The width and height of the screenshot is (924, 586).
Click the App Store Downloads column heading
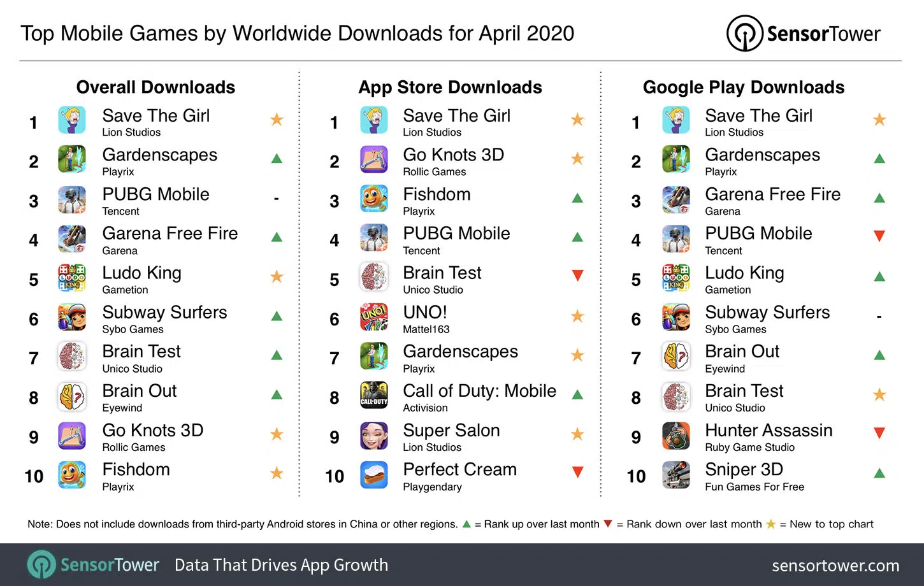[x=450, y=87]
